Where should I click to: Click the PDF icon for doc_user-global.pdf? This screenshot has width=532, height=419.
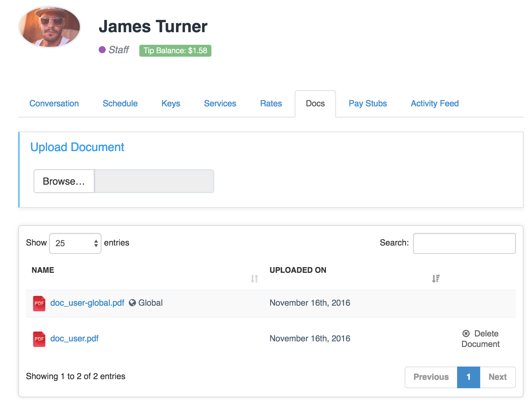coord(39,303)
